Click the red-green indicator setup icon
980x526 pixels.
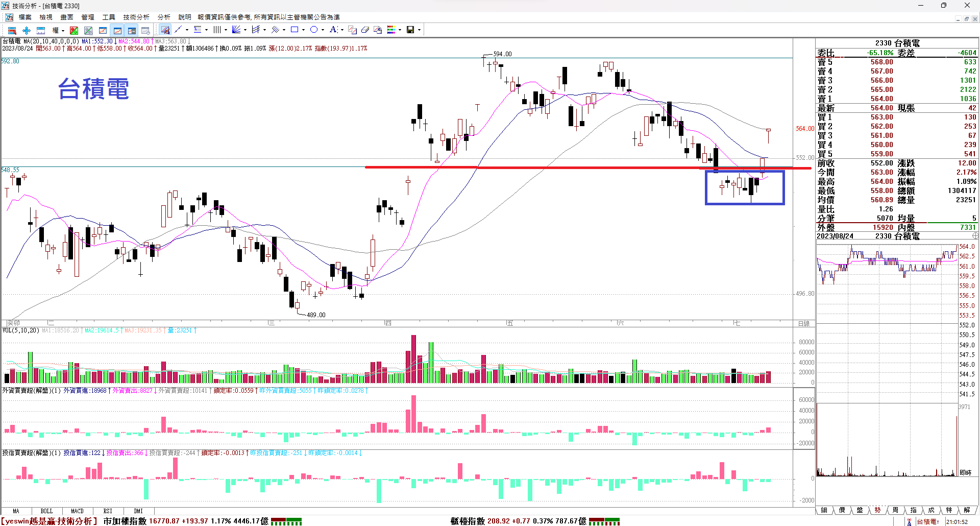coord(74,30)
